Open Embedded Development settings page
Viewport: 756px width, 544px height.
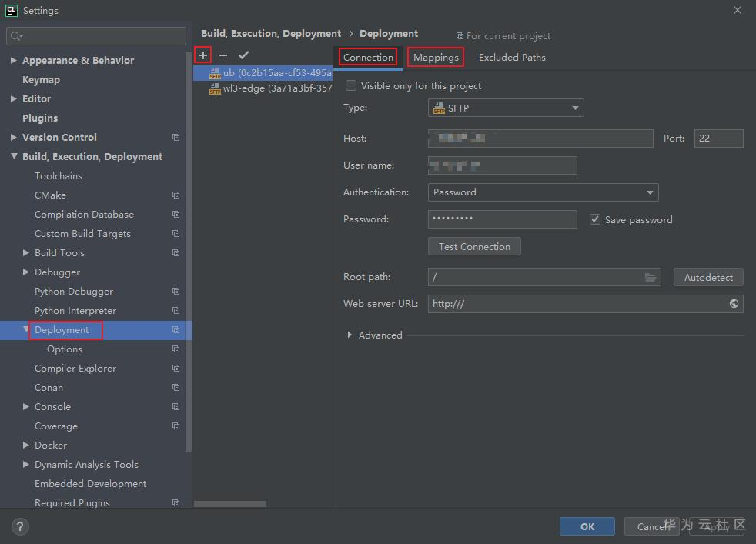coord(90,484)
